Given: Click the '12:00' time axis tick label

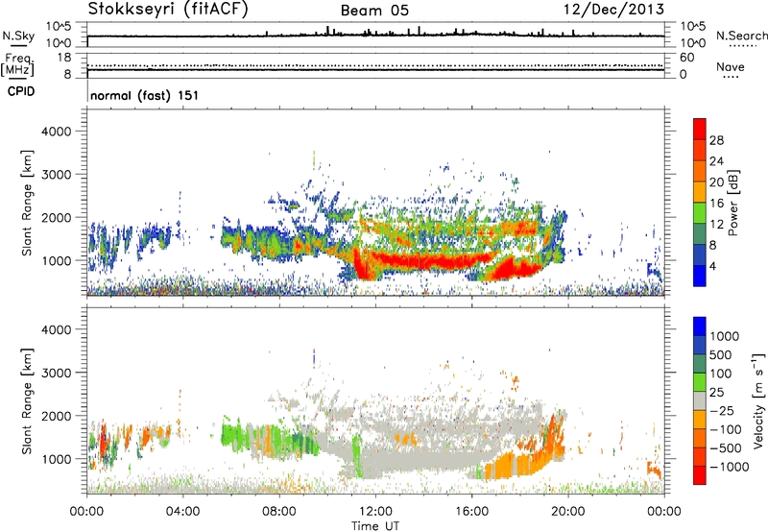Looking at the screenshot, I should 375,512.
